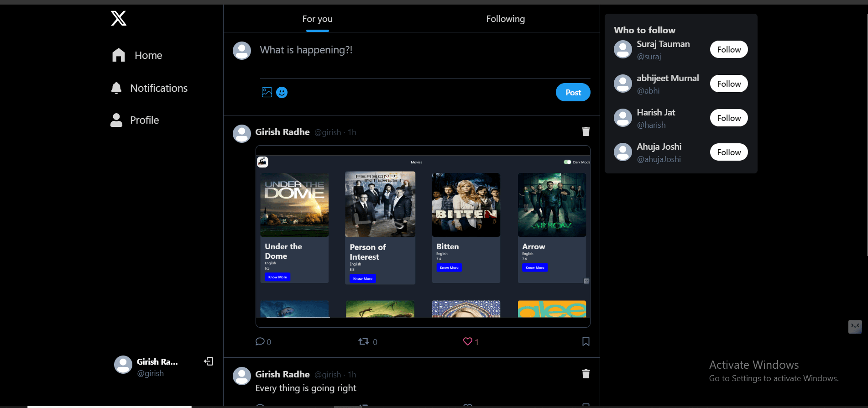Image resolution: width=868 pixels, height=408 pixels.
Task: Click @abhi handle text
Action: coord(648,91)
